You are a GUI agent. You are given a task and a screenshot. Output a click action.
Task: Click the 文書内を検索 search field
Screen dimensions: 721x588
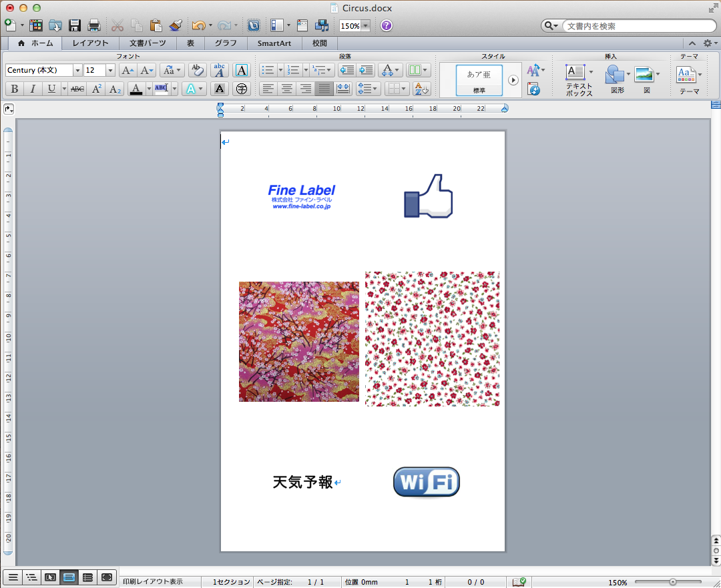pos(638,26)
